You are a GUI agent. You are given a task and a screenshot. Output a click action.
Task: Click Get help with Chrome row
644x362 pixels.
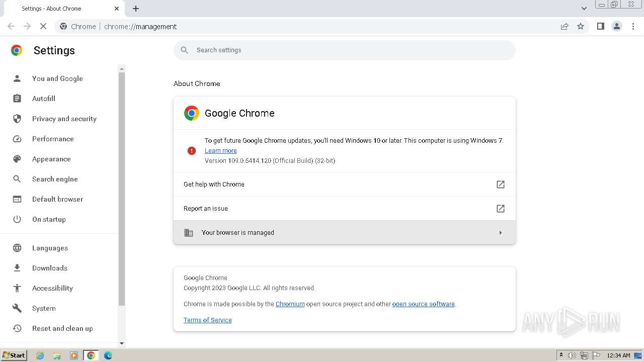(345, 185)
